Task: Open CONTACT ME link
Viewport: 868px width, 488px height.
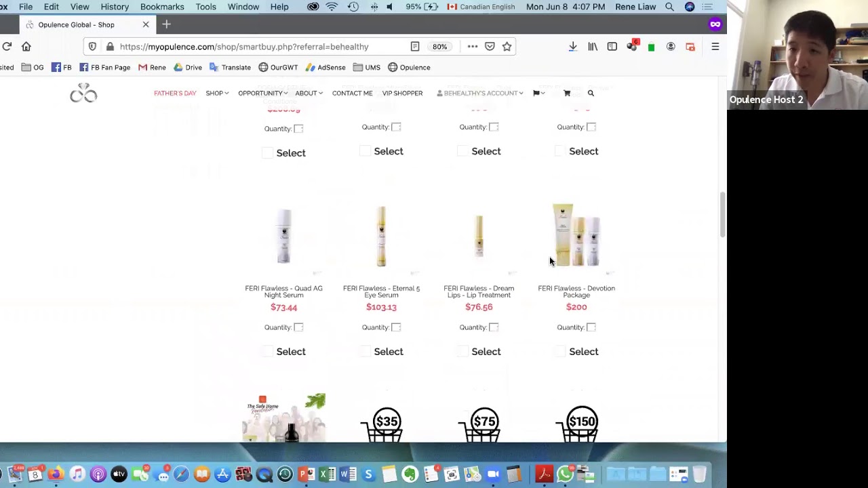Action: 353,93
